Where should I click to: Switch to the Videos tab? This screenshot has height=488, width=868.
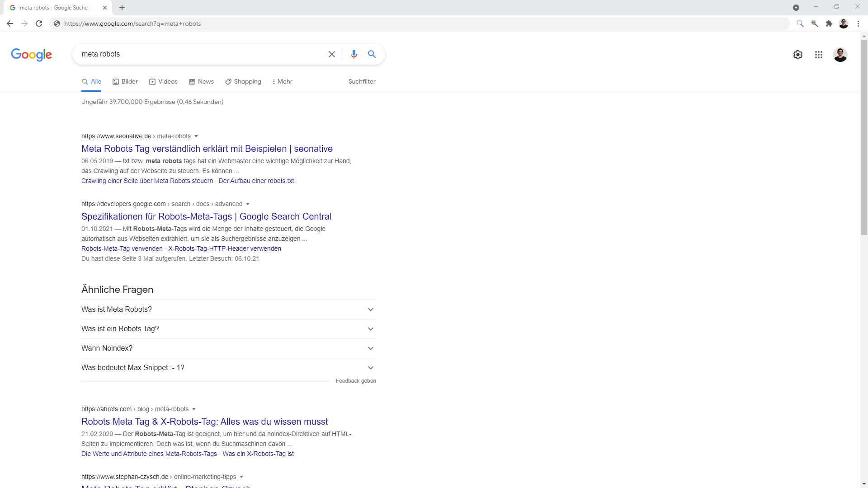[163, 81]
